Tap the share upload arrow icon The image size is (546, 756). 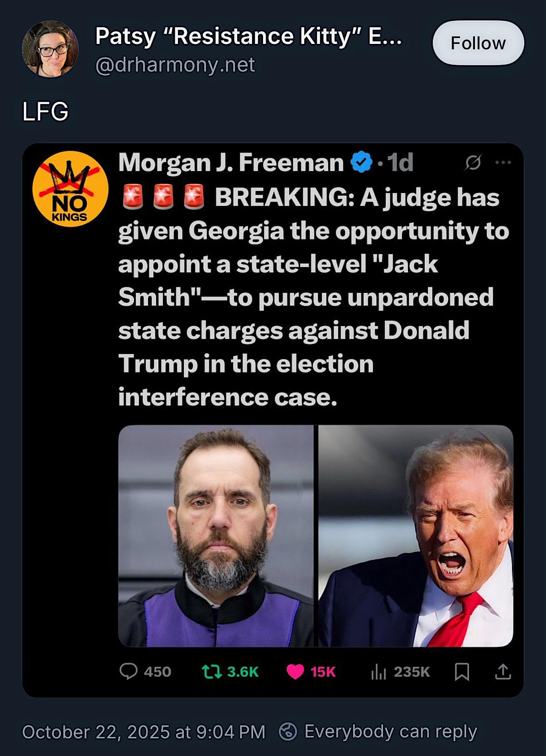503,672
